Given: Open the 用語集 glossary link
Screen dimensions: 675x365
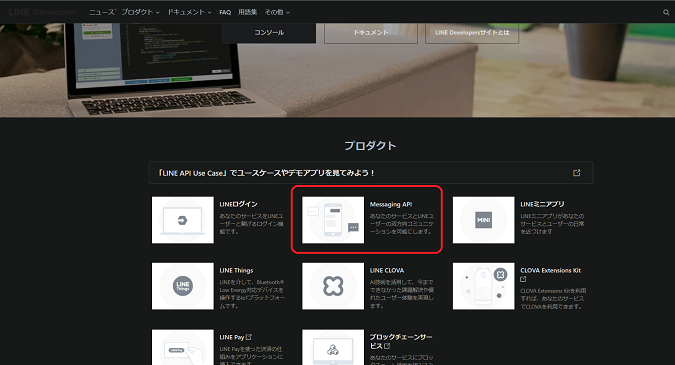Looking at the screenshot, I should pos(248,12).
